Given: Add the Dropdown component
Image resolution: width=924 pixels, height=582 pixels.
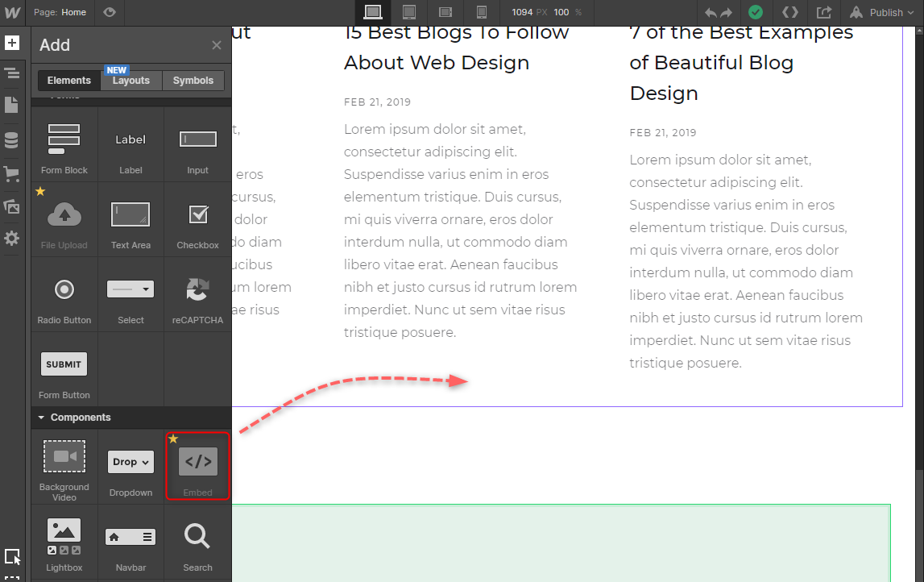Looking at the screenshot, I should click(131, 463).
